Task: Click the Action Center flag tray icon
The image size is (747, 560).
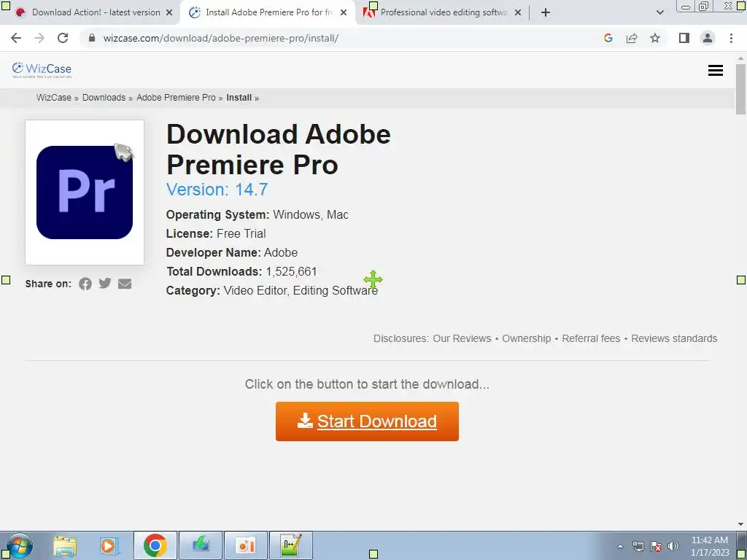Action: point(656,546)
